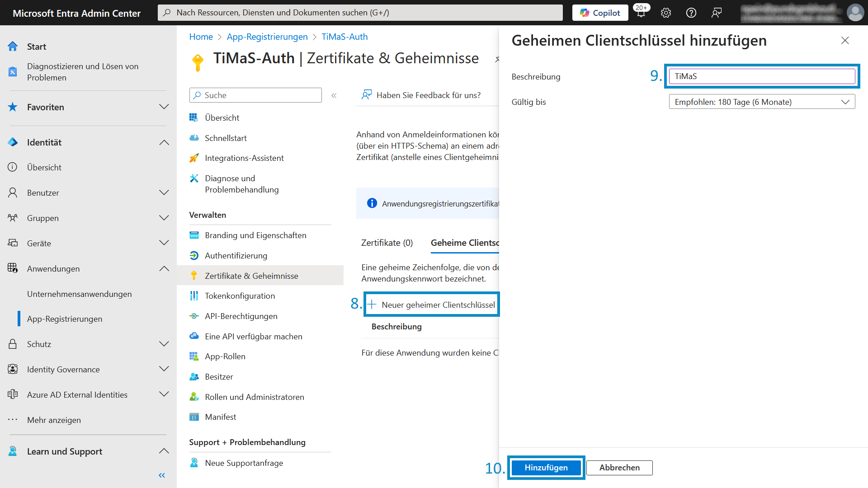Open Unternehmensanwendungen in the sidebar
868x488 pixels.
(x=80, y=294)
